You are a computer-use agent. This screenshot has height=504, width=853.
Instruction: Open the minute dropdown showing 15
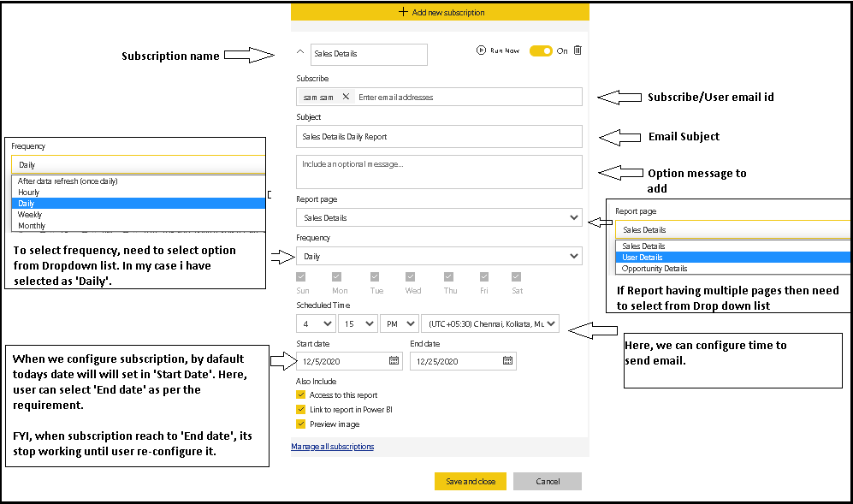[358, 323]
